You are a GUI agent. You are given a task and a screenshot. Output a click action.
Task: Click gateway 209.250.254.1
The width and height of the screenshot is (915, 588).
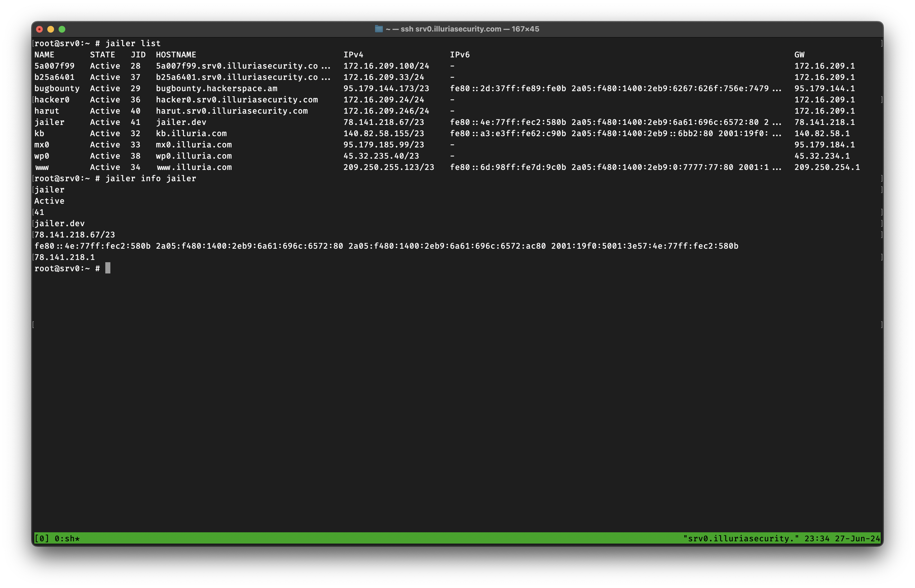pyautogui.click(x=827, y=167)
